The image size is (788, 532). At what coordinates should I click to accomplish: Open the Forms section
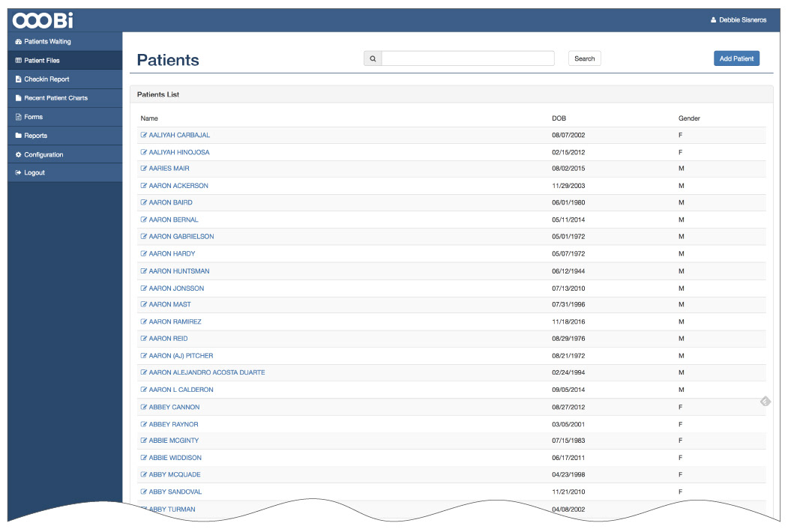point(64,117)
